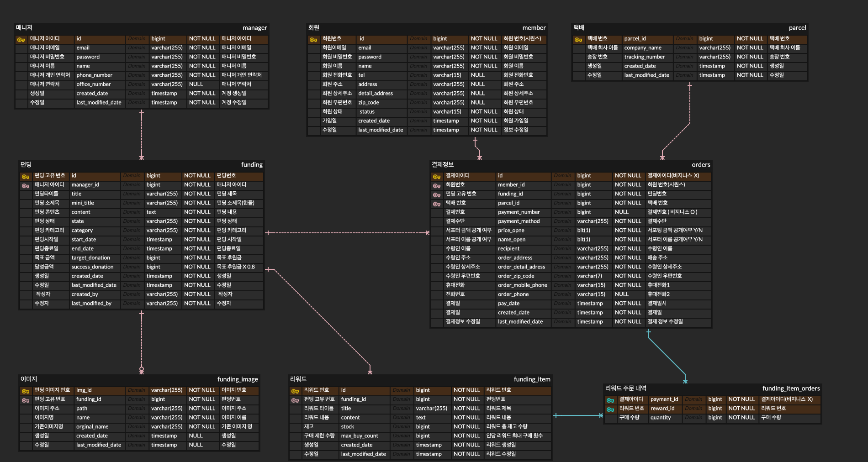Image resolution: width=868 pixels, height=462 pixels.
Task: Select the orders table title
Action: coord(701,165)
